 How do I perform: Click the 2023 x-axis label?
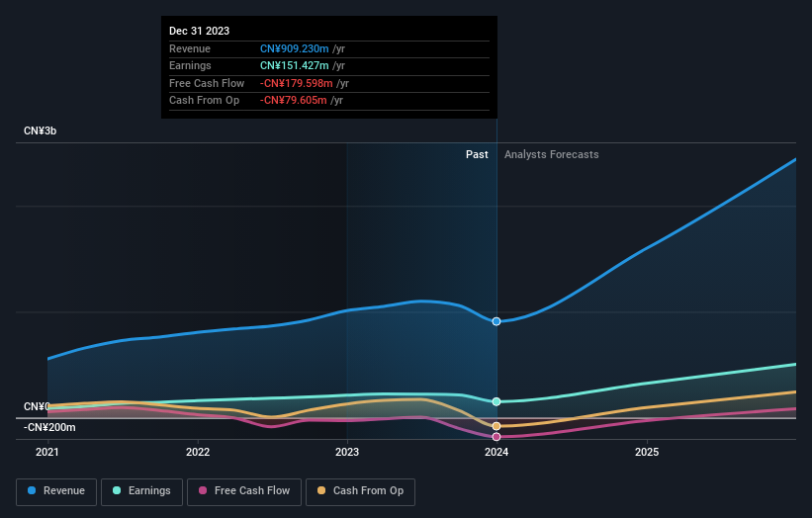pos(347,452)
